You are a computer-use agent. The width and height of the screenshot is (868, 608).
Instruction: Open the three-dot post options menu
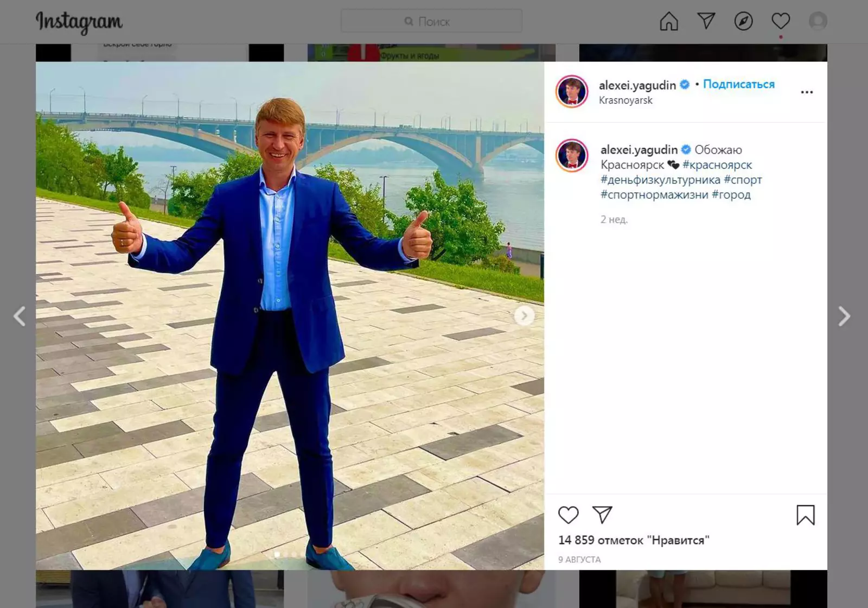tap(807, 92)
